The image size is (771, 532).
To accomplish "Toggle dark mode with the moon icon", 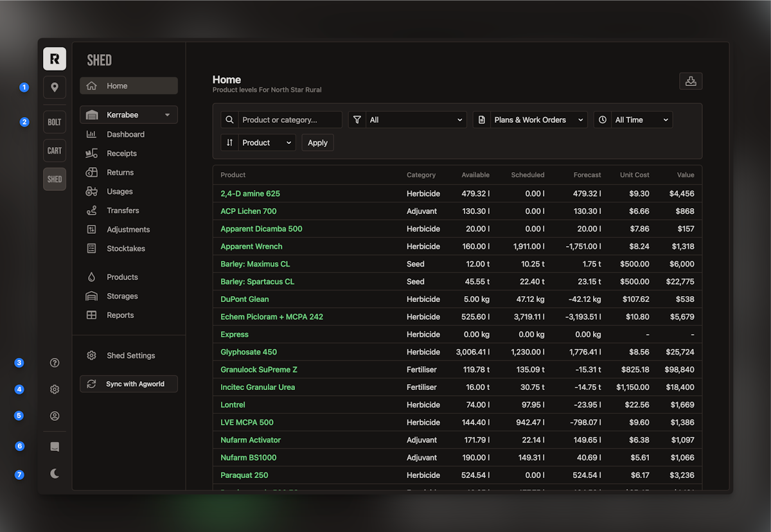I will (55, 474).
